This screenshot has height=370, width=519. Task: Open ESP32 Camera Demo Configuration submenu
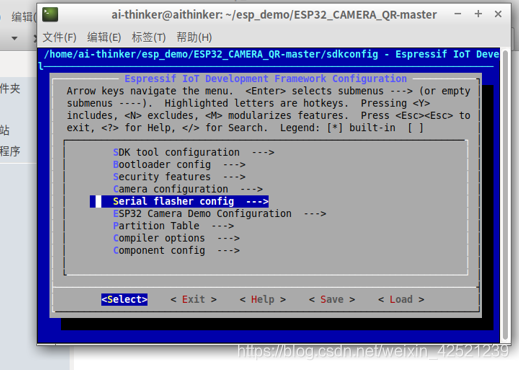click(219, 214)
